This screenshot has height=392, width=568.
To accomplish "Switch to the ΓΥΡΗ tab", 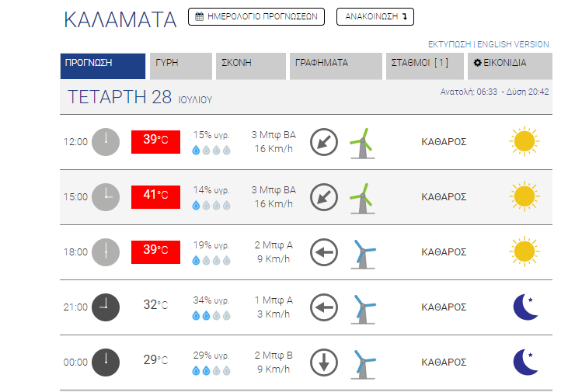I will [180, 66].
